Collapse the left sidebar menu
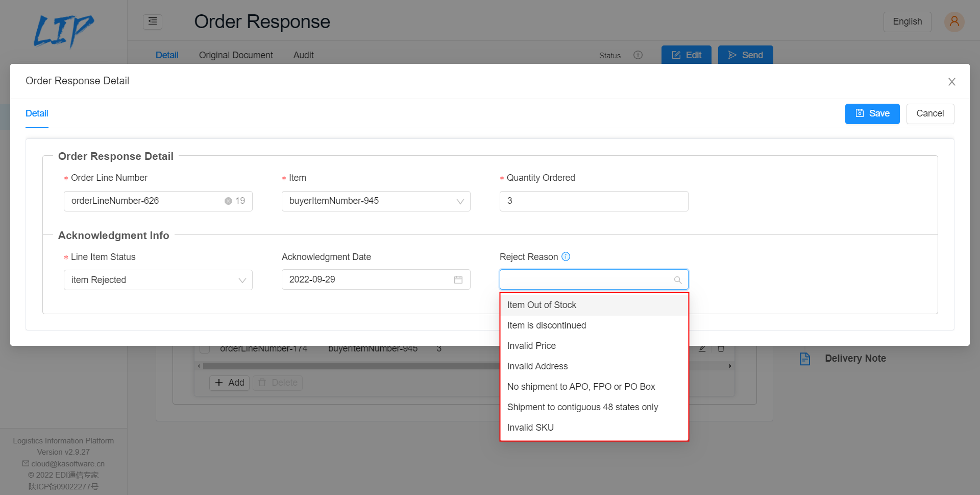The height and width of the screenshot is (495, 980). [x=152, y=21]
